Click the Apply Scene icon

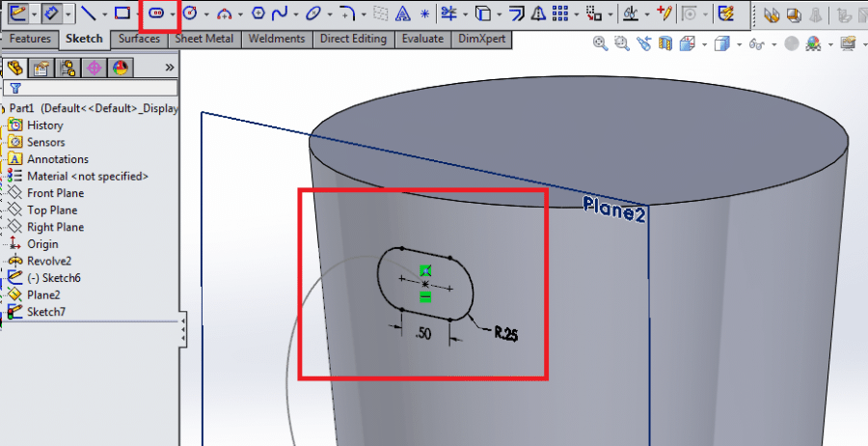pos(813,43)
